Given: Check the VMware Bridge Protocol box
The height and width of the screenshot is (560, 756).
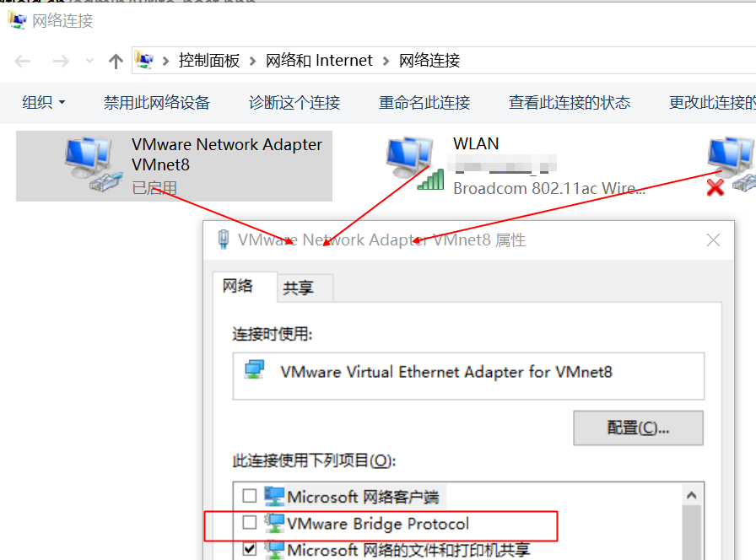Looking at the screenshot, I should coord(250,522).
